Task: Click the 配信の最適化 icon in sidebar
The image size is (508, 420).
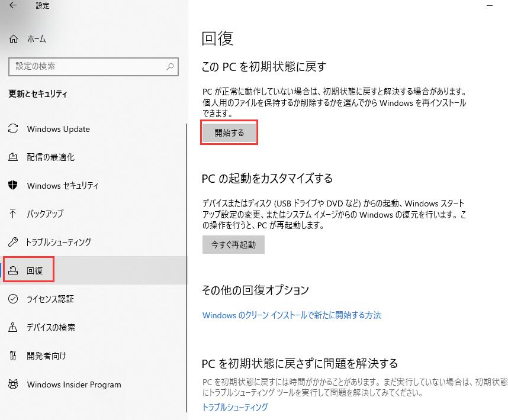Action: click(14, 157)
